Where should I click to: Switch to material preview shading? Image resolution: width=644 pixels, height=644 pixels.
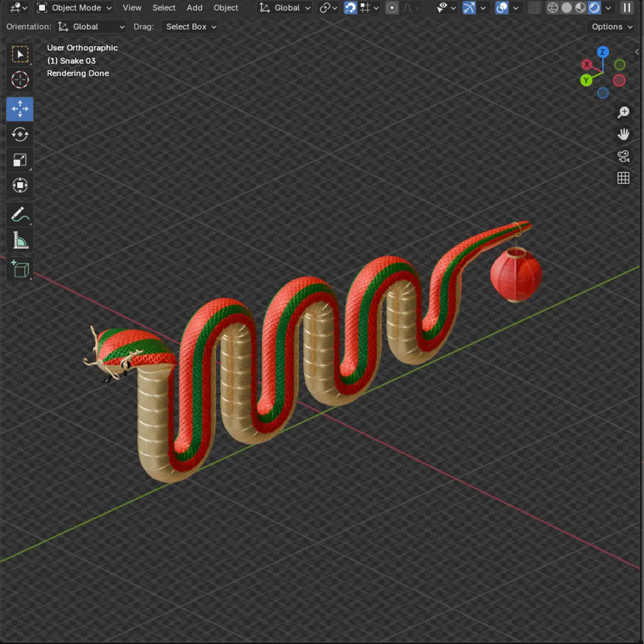pos(581,8)
